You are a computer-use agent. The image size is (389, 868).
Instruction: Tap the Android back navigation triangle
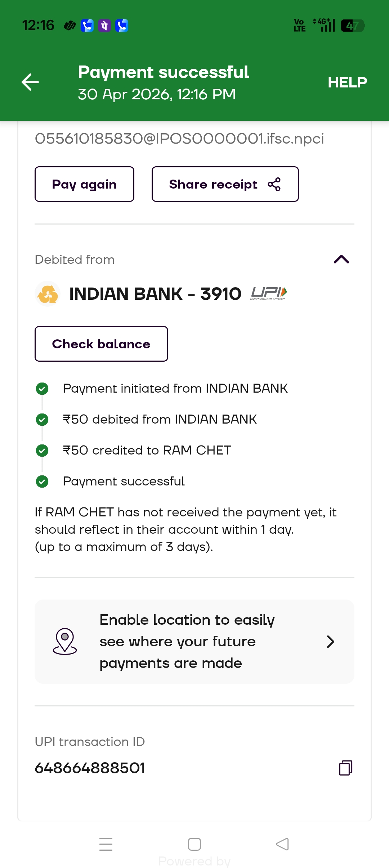coord(282,844)
